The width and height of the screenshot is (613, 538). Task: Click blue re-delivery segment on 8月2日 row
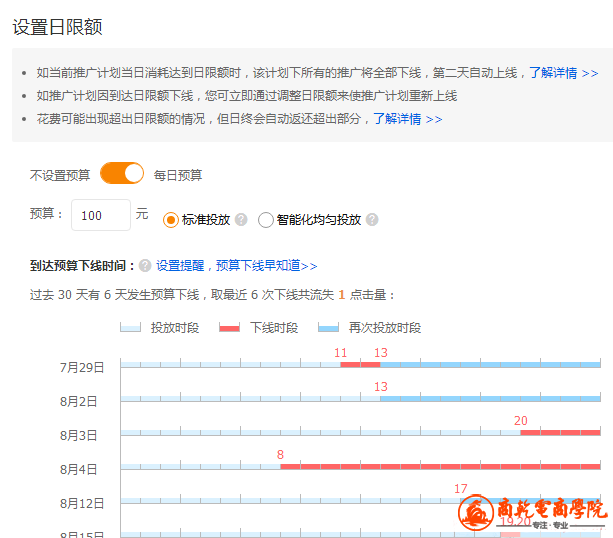tap(490, 399)
